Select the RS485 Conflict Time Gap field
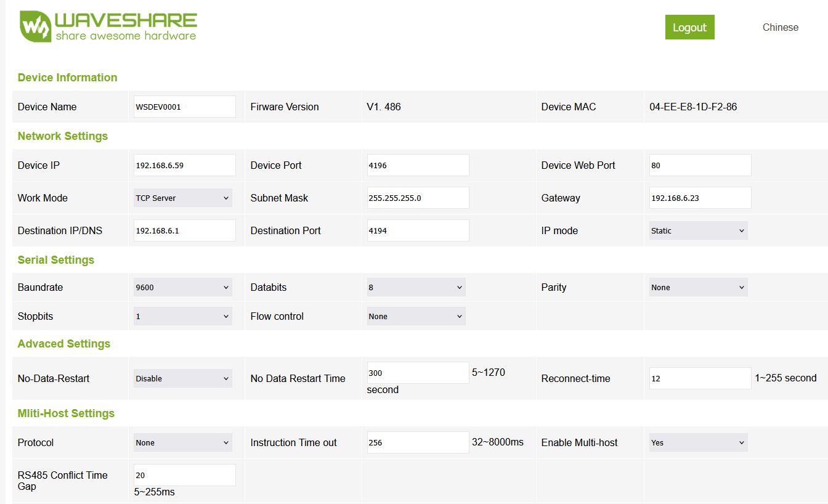Viewport: 828px width, 504px height. [185, 475]
